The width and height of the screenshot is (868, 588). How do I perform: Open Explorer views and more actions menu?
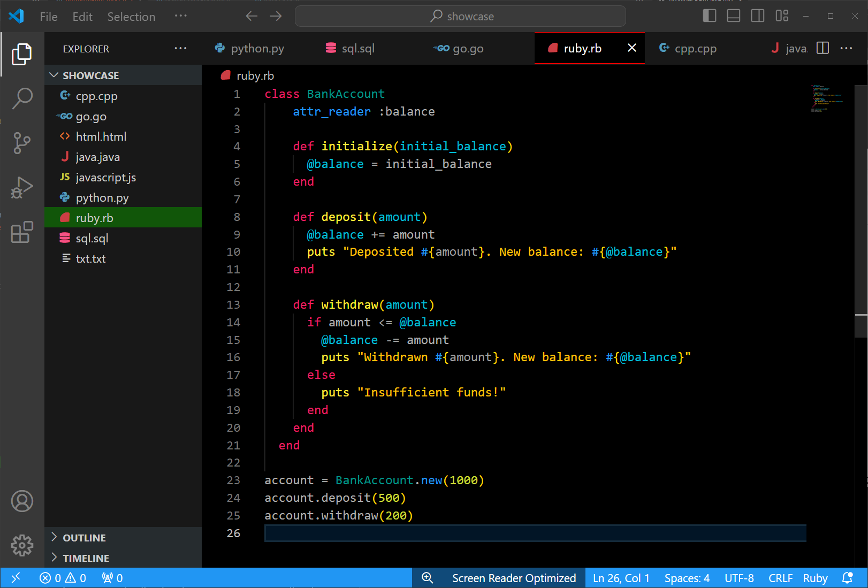click(181, 48)
